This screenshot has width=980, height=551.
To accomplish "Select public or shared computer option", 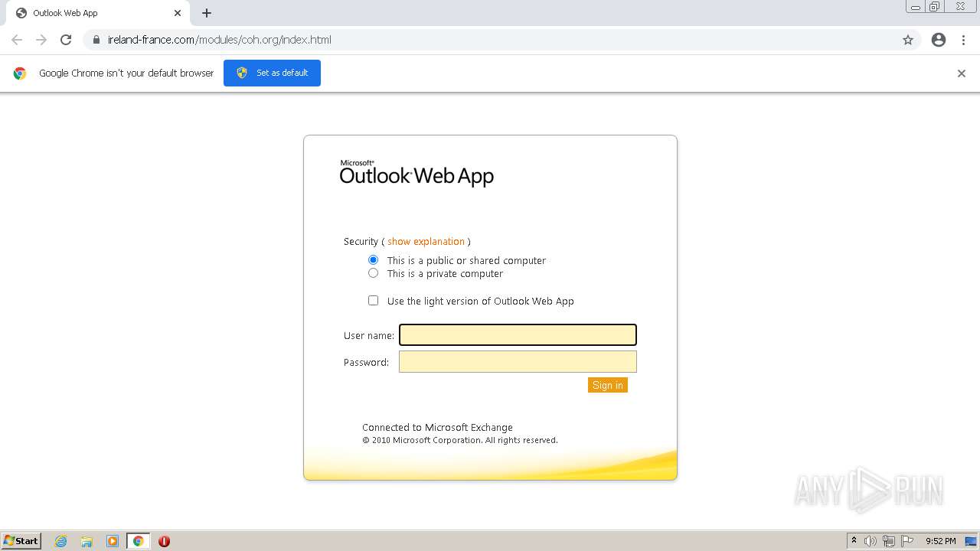I will coord(373,260).
